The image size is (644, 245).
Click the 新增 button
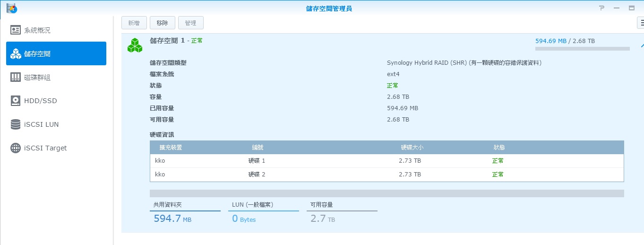click(x=134, y=23)
